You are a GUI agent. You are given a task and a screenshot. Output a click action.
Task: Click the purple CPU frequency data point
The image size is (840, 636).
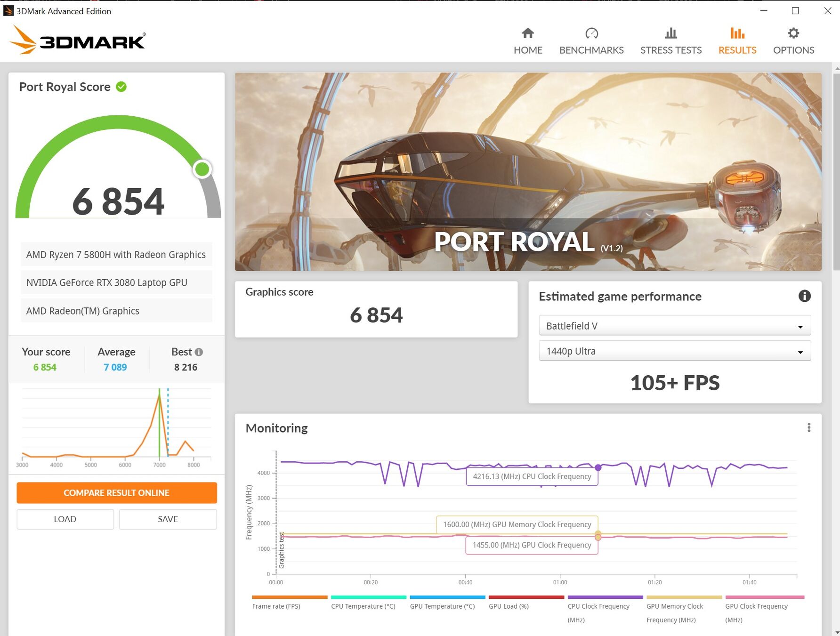(x=598, y=467)
